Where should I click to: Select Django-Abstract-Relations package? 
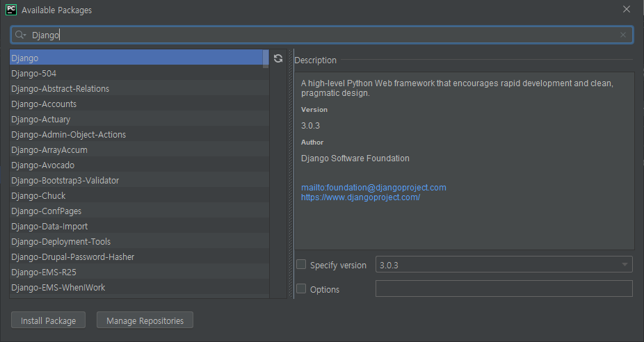pyautogui.click(x=139, y=88)
